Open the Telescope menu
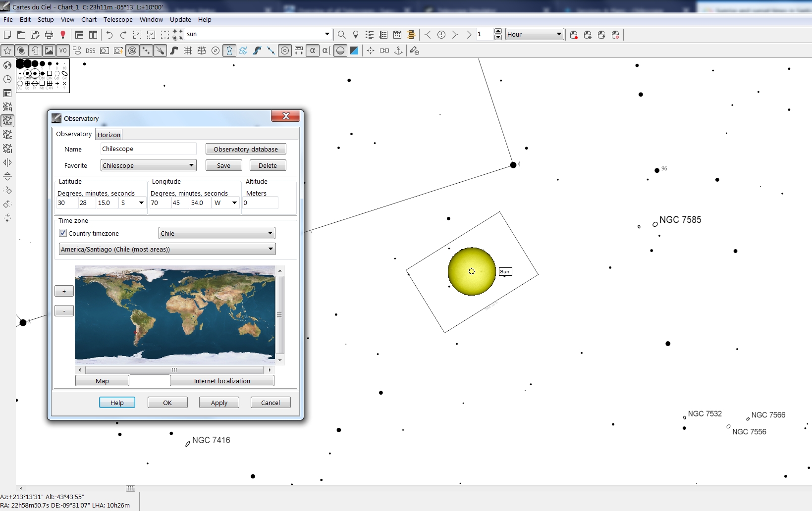 tap(118, 20)
